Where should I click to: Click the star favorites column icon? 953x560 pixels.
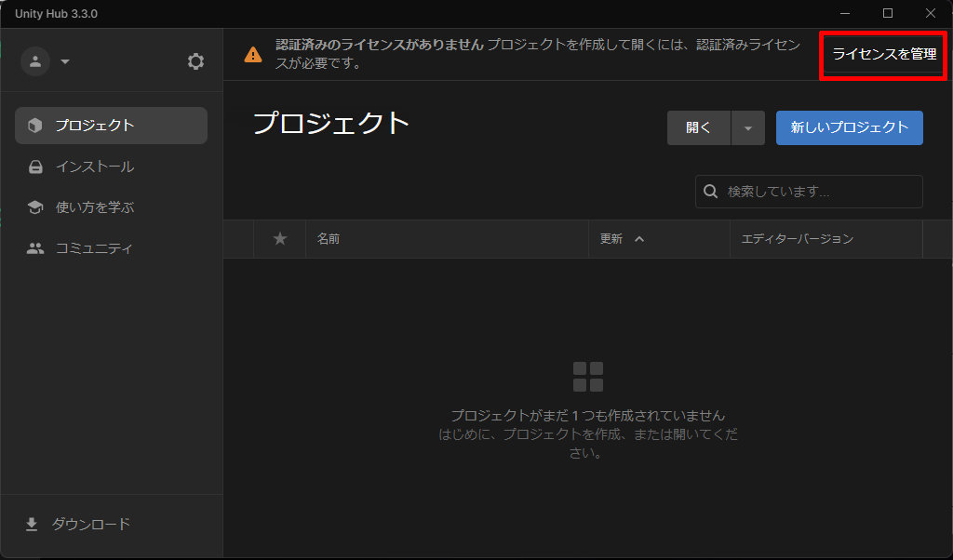coord(279,239)
